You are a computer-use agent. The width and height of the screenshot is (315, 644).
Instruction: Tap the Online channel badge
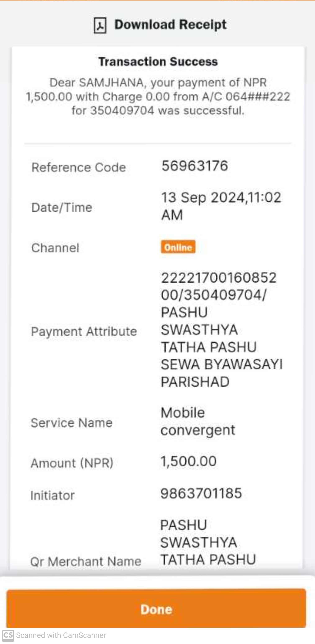coord(178,247)
